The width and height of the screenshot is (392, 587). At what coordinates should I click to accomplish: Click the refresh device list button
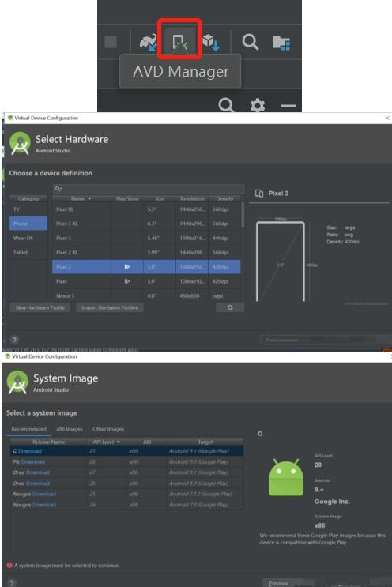point(230,307)
